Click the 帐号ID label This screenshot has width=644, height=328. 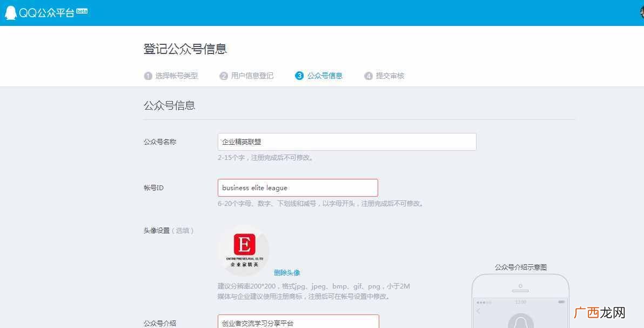(153, 188)
